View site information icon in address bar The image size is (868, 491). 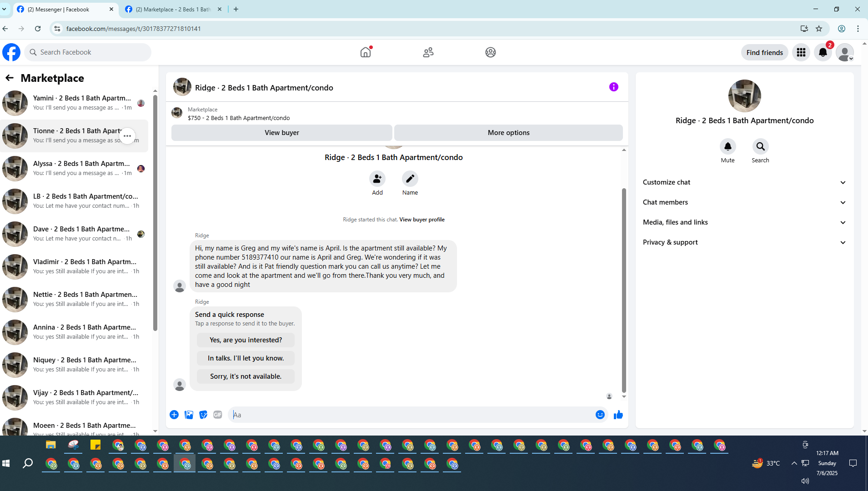pyautogui.click(x=57, y=29)
